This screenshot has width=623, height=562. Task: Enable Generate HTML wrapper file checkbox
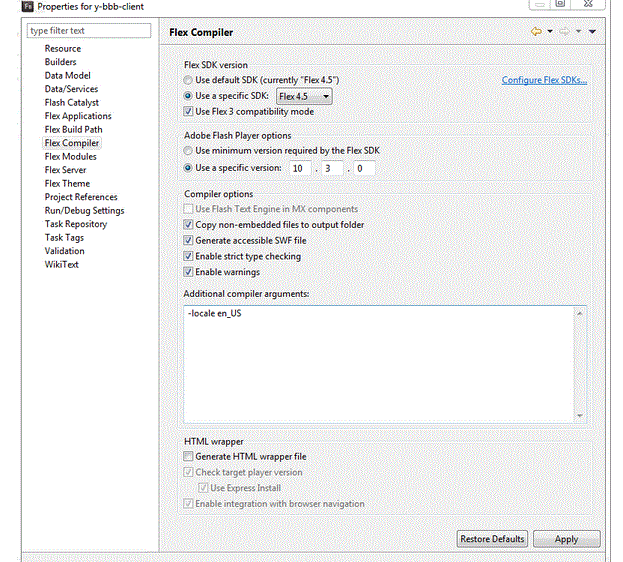(x=189, y=456)
